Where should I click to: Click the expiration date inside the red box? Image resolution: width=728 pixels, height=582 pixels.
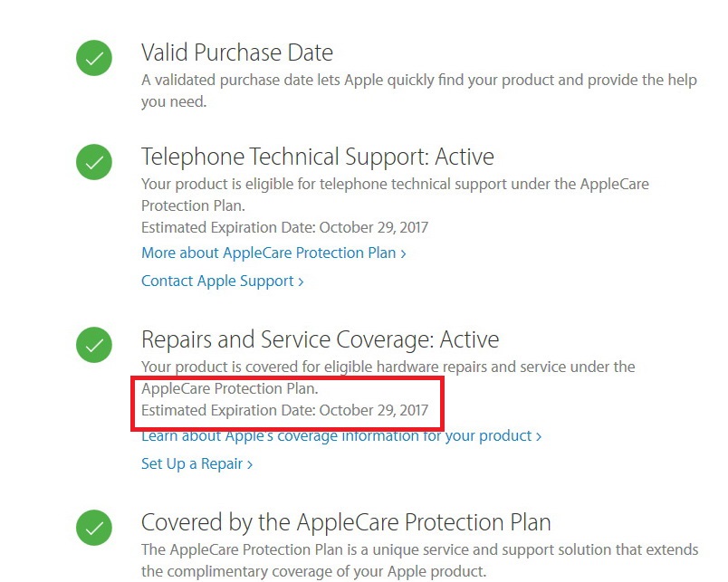tap(284, 411)
